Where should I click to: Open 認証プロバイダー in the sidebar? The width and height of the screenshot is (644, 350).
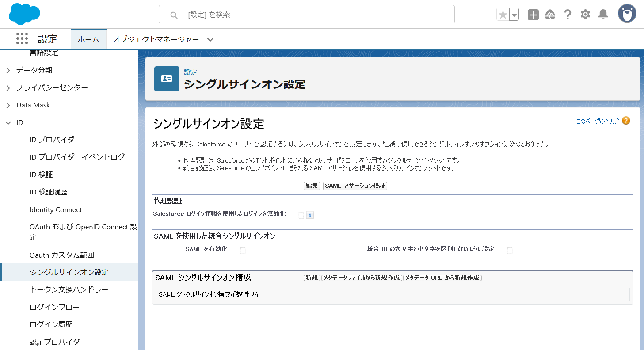pyautogui.click(x=58, y=342)
